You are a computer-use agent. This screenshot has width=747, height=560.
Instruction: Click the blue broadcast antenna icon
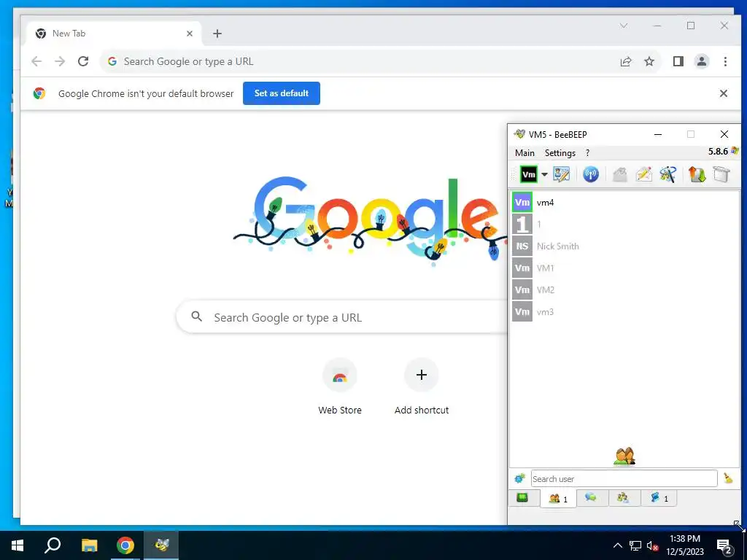pyautogui.click(x=591, y=175)
